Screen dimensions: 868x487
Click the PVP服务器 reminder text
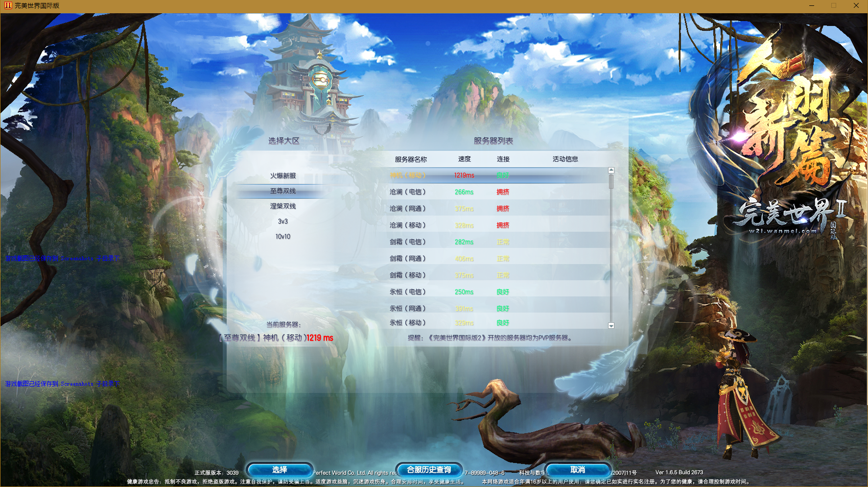click(x=490, y=338)
